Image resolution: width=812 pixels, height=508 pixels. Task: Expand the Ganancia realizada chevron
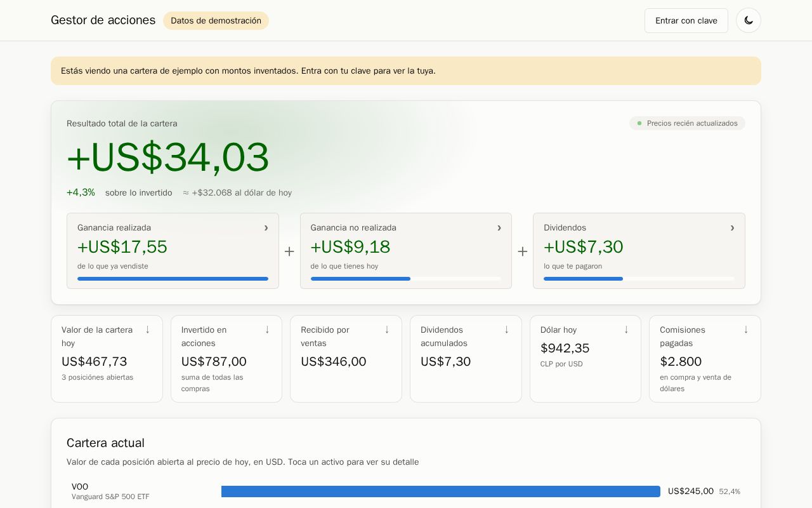[x=266, y=228]
